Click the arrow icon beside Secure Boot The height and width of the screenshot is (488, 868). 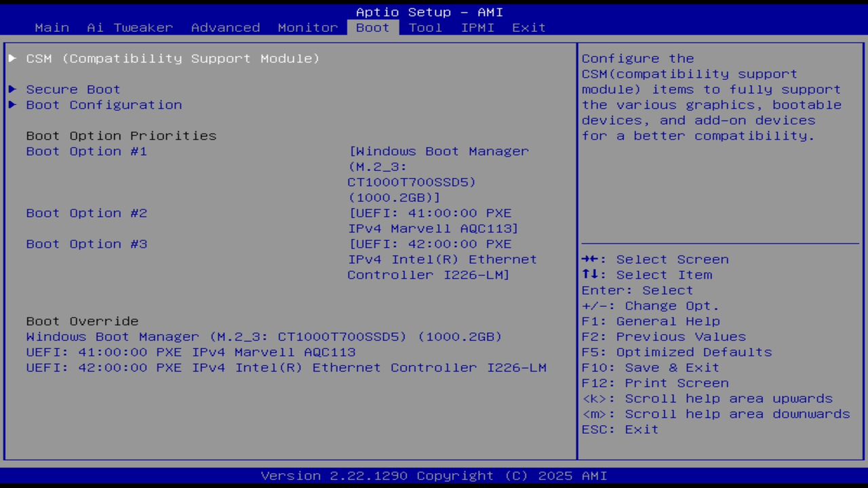point(12,89)
